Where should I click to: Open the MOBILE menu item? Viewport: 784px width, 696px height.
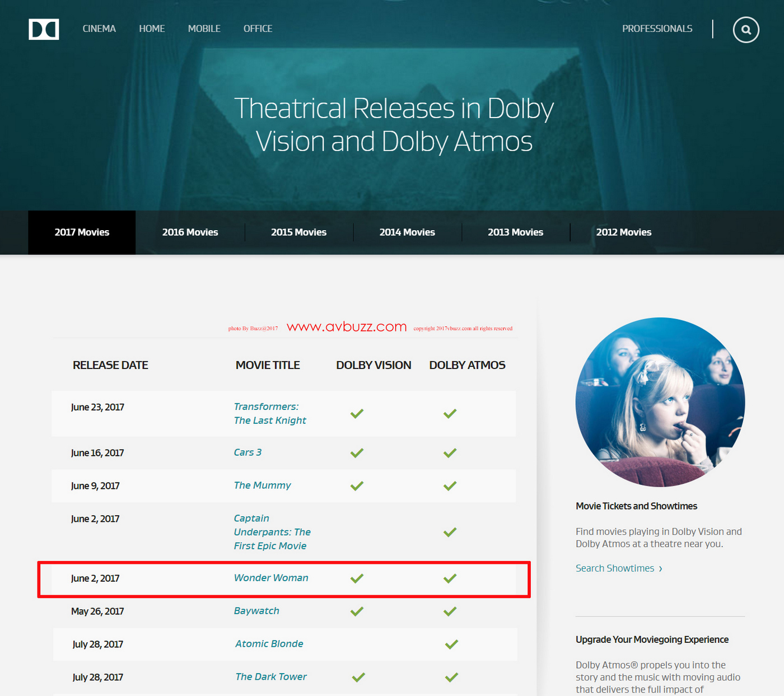(x=204, y=29)
